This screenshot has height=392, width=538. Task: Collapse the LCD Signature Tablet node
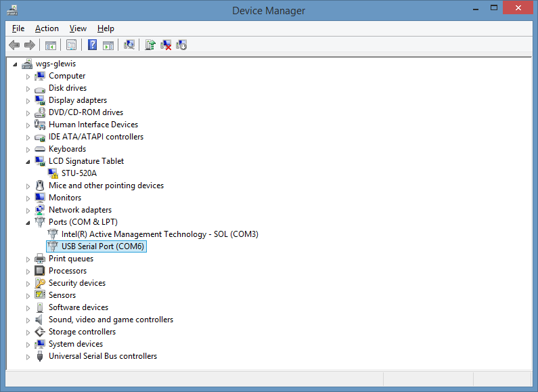pos(28,162)
